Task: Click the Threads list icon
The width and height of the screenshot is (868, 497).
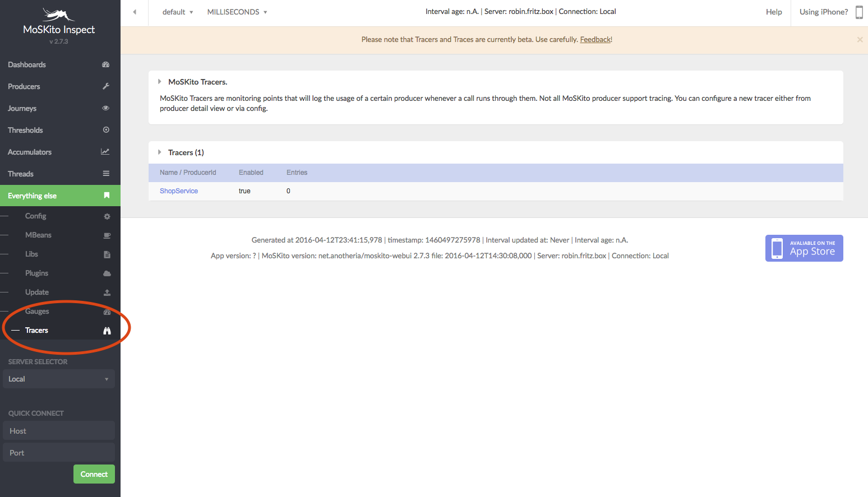Action: [106, 174]
